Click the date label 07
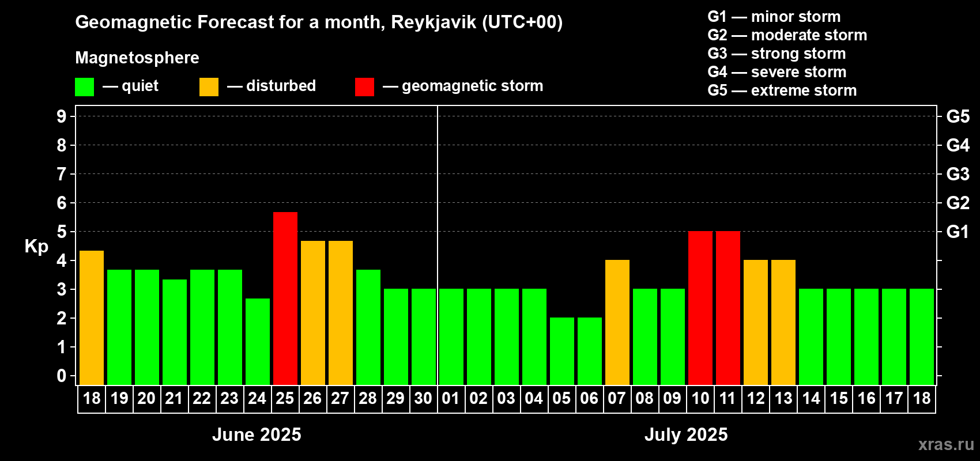980x461 pixels. [617, 398]
